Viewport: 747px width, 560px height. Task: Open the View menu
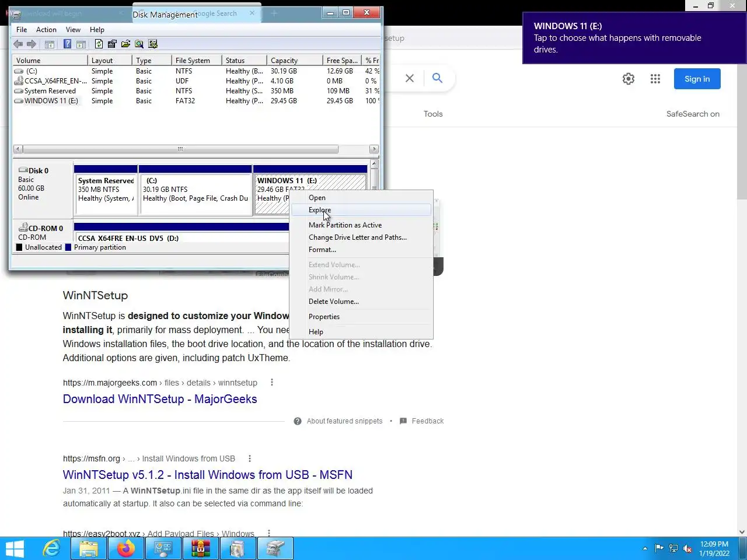(x=73, y=30)
